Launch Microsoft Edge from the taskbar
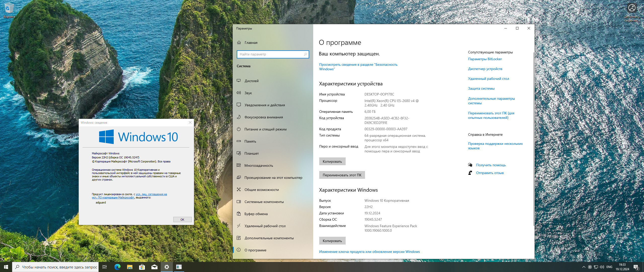Viewport: 644px width, 272px height. pyautogui.click(x=117, y=267)
